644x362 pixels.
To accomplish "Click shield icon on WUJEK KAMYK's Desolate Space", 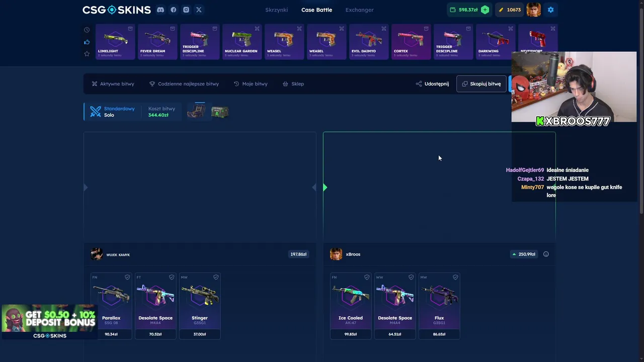I will click(x=172, y=277).
